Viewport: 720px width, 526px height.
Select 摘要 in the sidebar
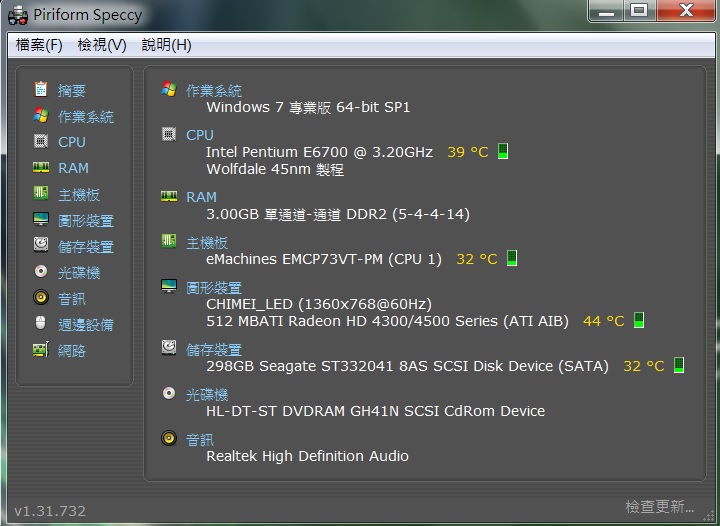click(x=72, y=90)
